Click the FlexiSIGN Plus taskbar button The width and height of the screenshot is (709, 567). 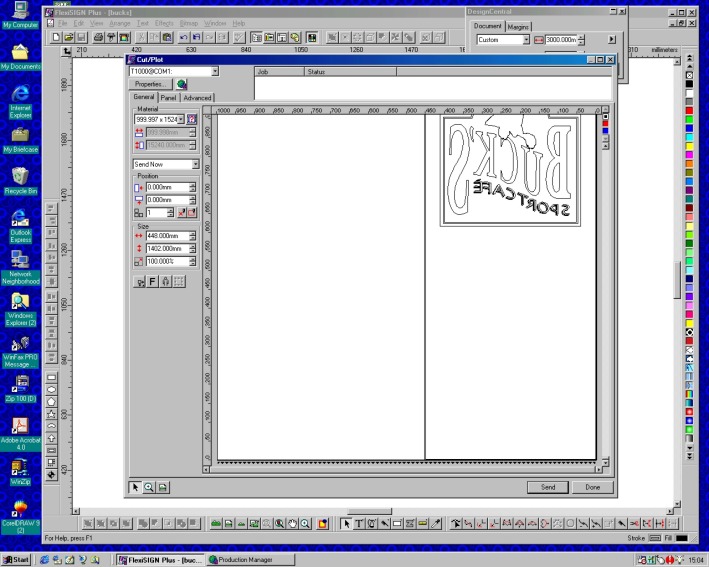pyautogui.click(x=161, y=560)
